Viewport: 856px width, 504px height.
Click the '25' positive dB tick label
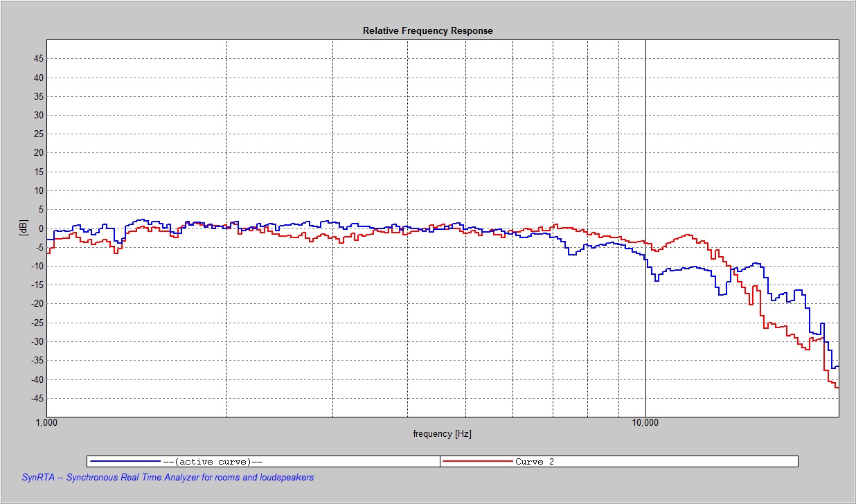[39, 134]
